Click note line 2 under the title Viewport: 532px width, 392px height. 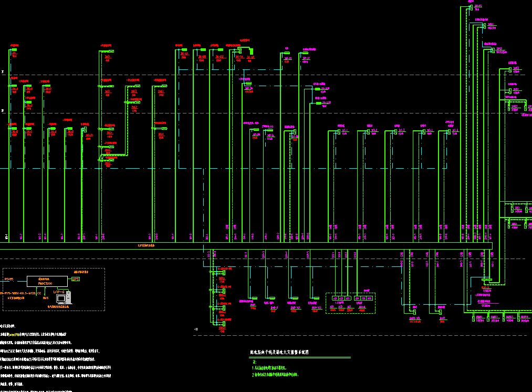[275, 375]
